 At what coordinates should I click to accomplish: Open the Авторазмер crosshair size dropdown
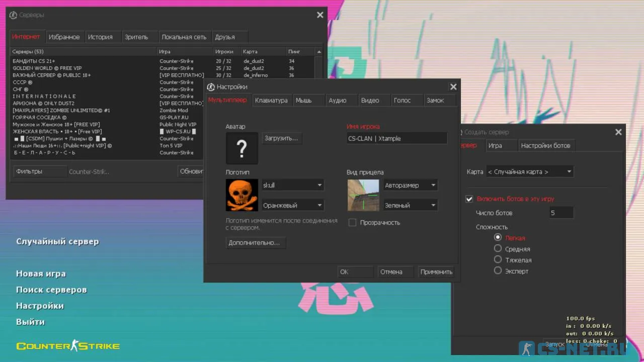[411, 185]
